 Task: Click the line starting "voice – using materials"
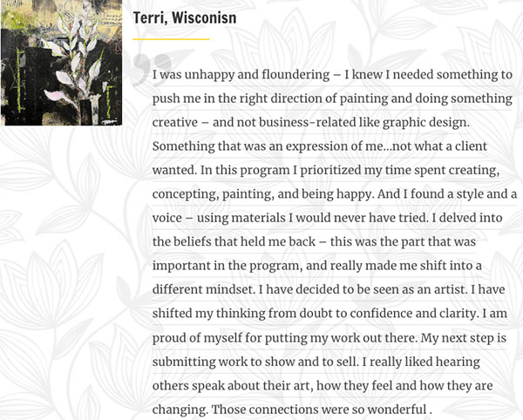coord(327,218)
